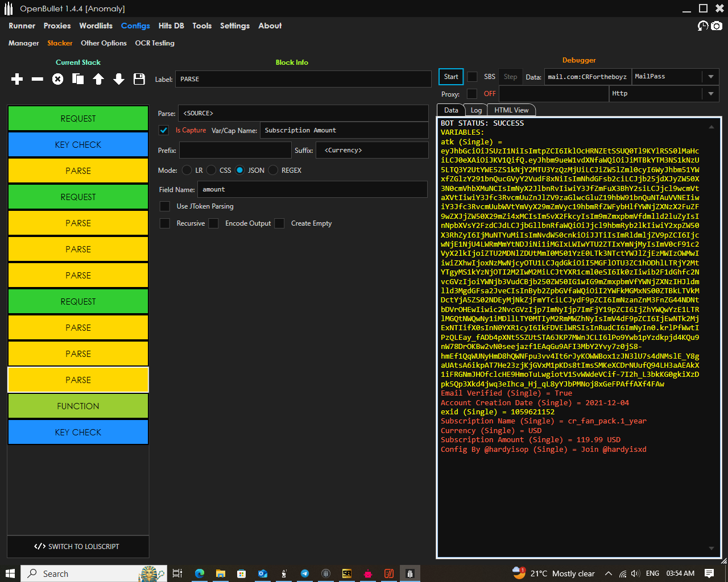Open Telegram from the taskbar
The image size is (728, 582).
tap(305, 573)
